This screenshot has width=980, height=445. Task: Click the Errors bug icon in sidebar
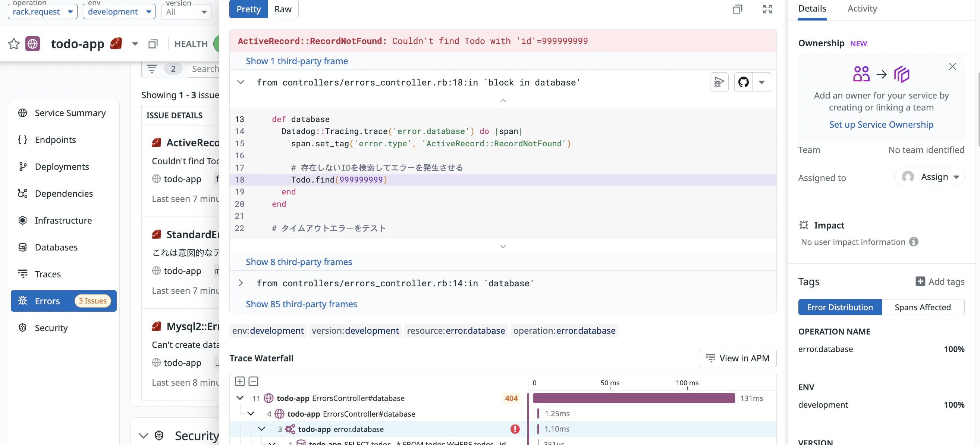click(x=23, y=301)
